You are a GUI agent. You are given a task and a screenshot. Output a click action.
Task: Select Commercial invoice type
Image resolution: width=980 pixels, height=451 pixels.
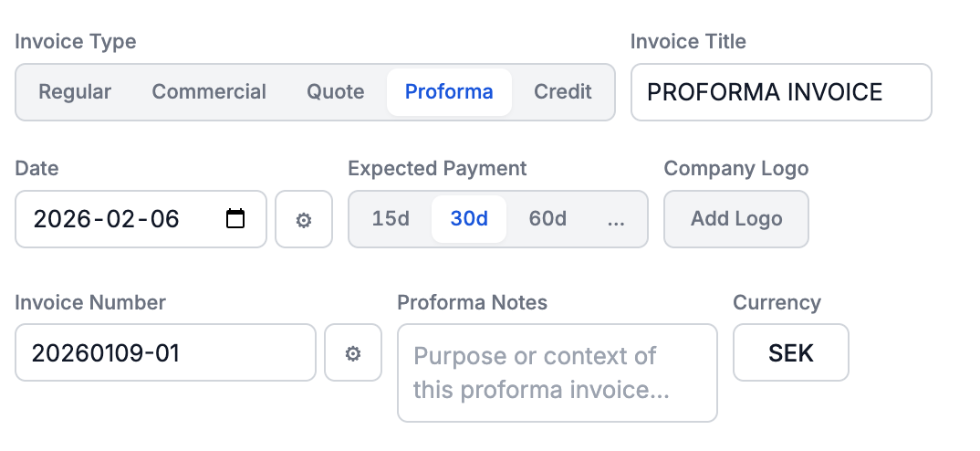[x=209, y=92]
